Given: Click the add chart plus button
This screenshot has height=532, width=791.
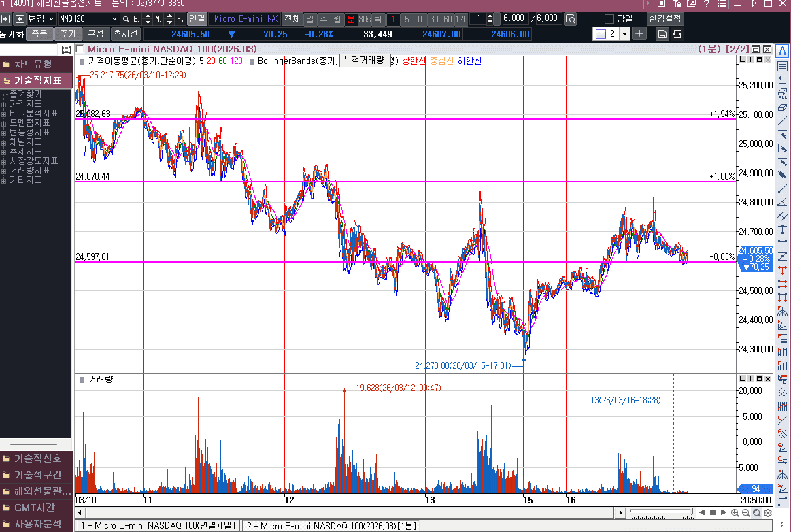Looking at the screenshot, I should [x=639, y=33].
